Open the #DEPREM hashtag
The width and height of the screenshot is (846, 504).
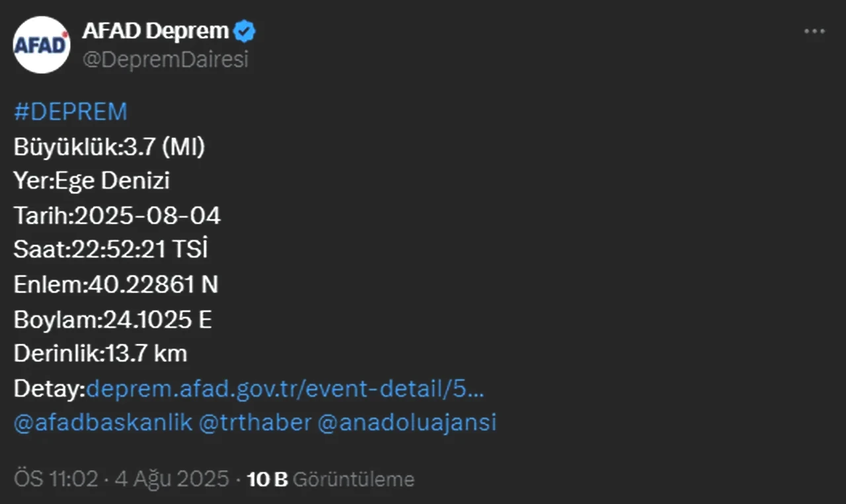[70, 112]
